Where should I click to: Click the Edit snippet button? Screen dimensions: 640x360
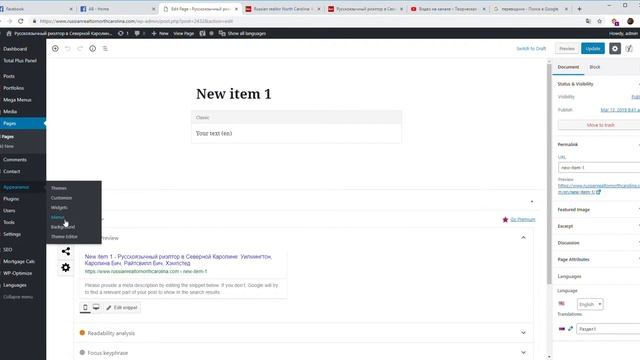pyautogui.click(x=122, y=307)
